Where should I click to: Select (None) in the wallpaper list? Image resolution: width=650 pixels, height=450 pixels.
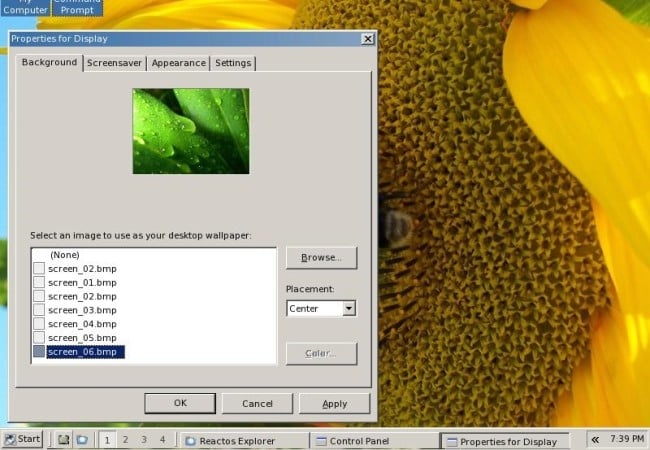[65, 255]
